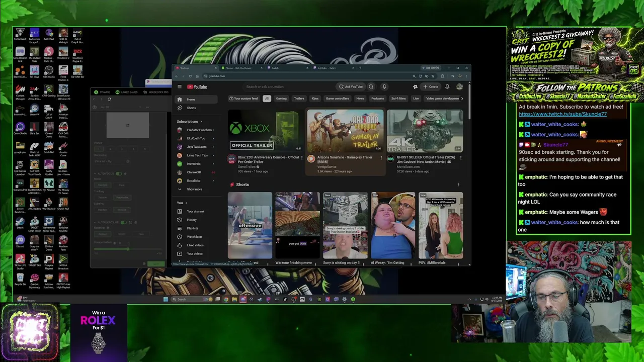The width and height of the screenshot is (644, 362).
Task: Open the Shorts shelf options menu
Action: (458, 185)
